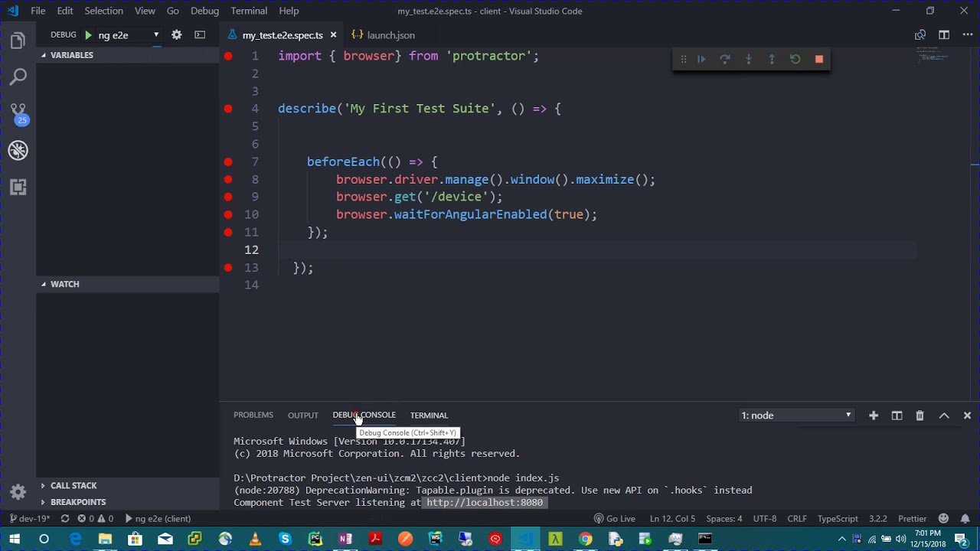Click Step Over in the debug toolbar
Image resolution: width=980 pixels, height=551 pixels.
724,59
